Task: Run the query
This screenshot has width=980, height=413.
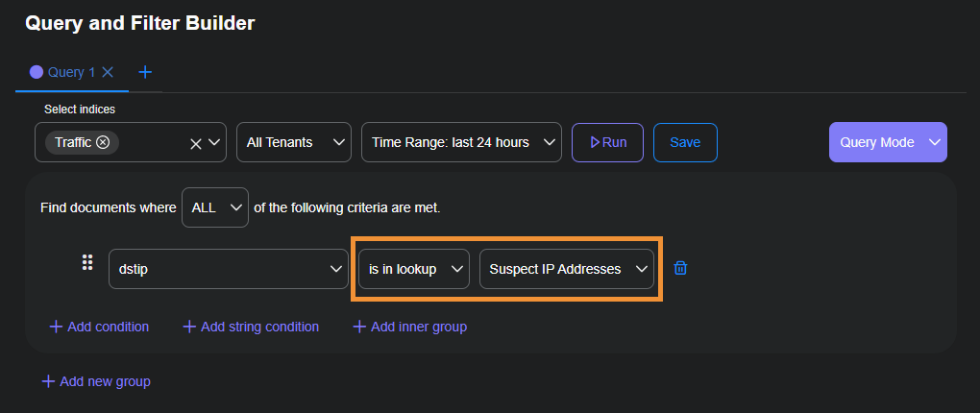Action: [607, 142]
